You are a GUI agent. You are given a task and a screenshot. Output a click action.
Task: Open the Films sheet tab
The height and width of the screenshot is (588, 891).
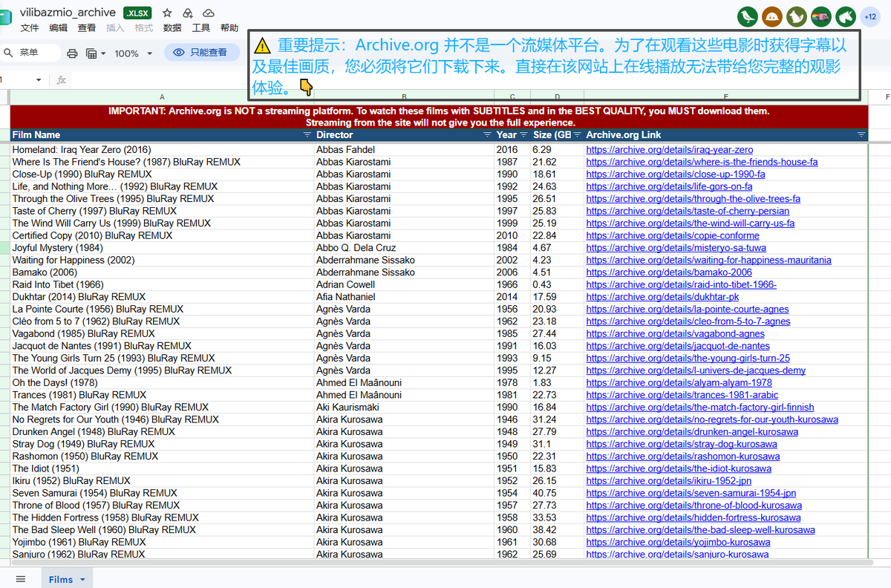click(x=66, y=579)
